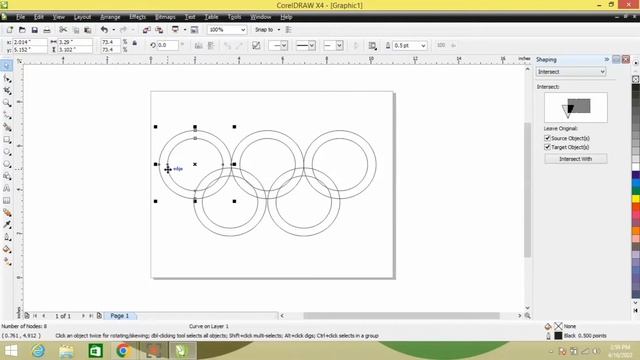Select the Smart Fill tool

pos(7,127)
